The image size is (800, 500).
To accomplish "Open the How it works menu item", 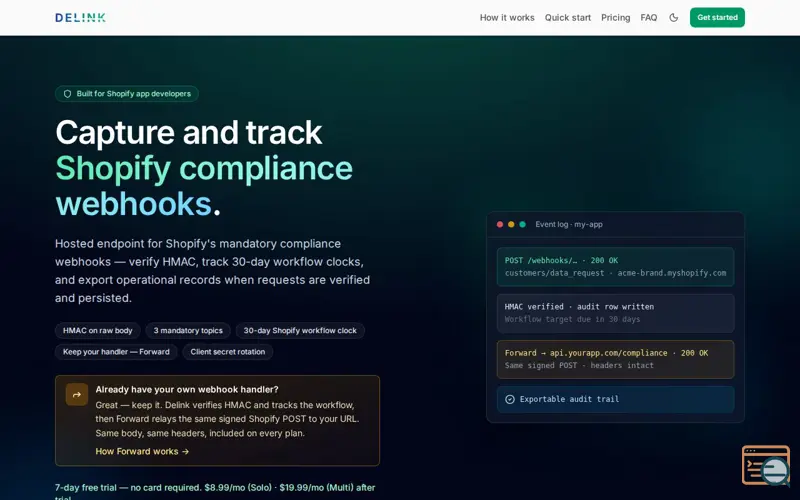I will pyautogui.click(x=507, y=17).
